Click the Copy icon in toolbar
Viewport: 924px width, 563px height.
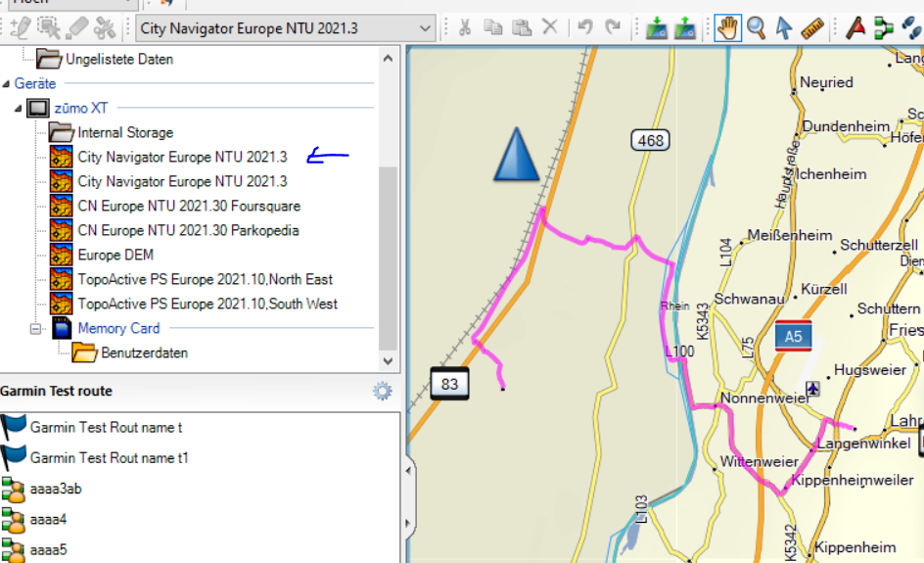pos(493,27)
